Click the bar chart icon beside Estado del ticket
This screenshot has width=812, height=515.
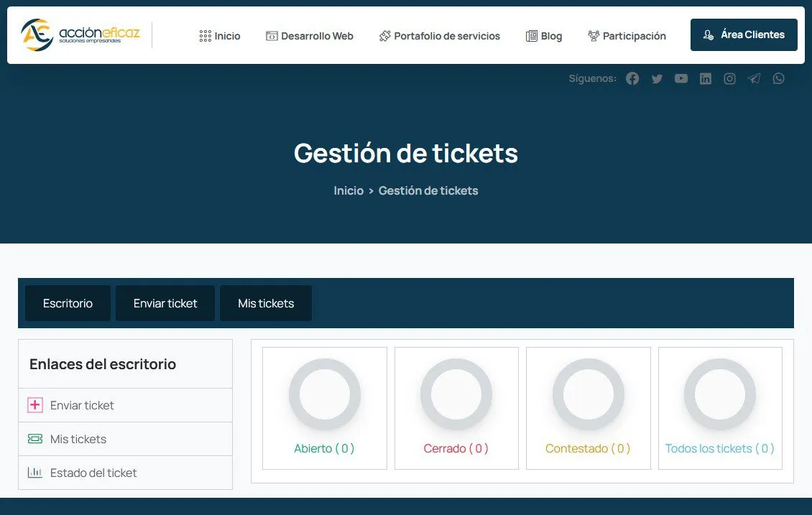click(34, 473)
